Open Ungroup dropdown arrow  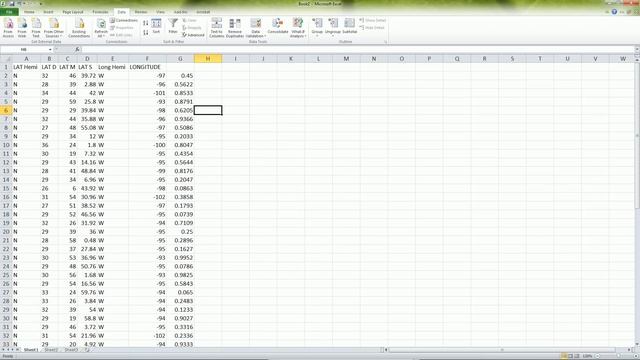[x=333, y=36]
